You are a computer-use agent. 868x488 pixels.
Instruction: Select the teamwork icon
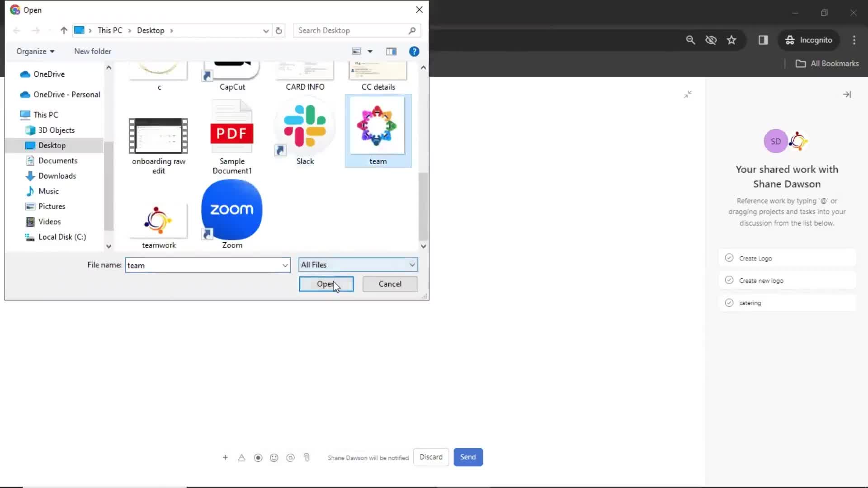[158, 221]
